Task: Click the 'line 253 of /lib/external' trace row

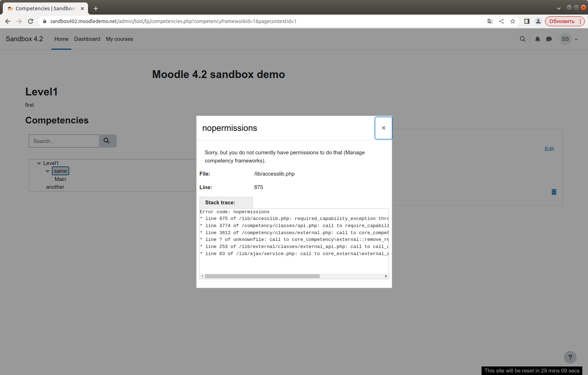Action: tap(294, 247)
